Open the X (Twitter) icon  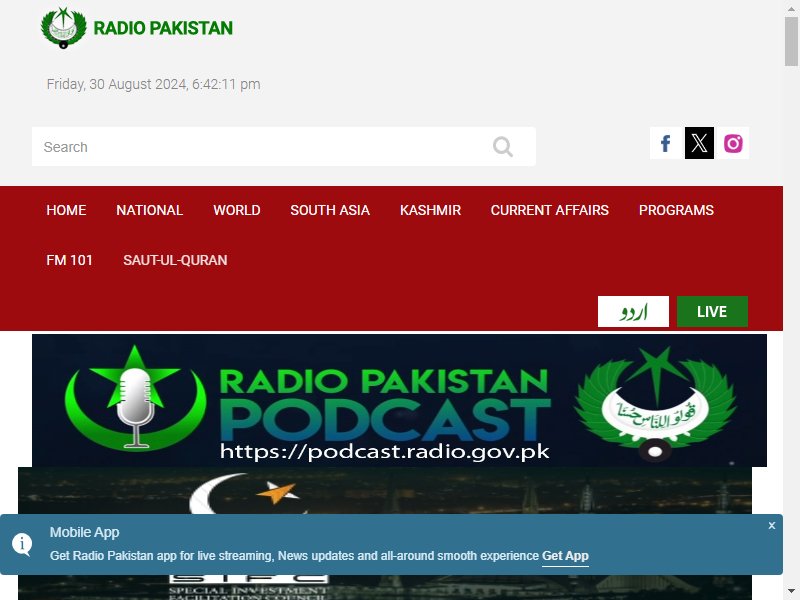[x=699, y=143]
